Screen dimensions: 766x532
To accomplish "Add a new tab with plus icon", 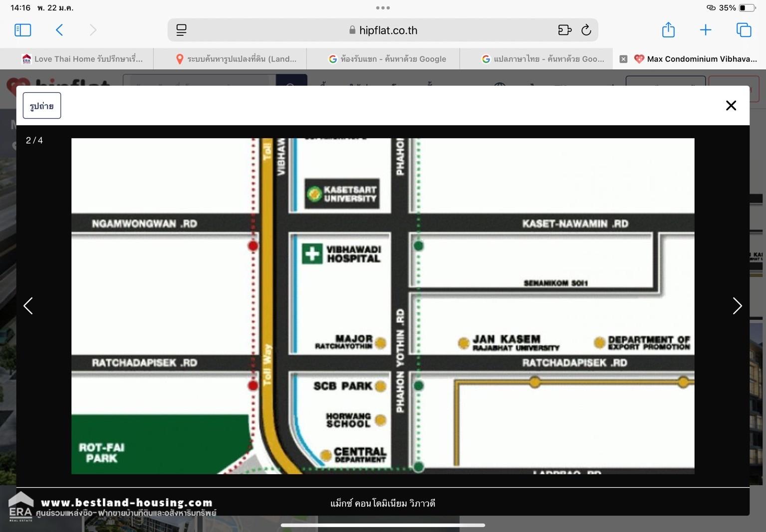I will click(705, 30).
